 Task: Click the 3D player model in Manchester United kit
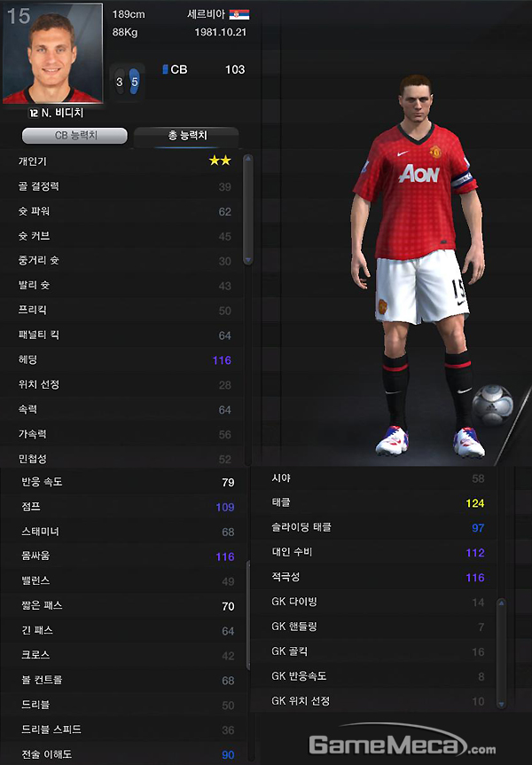click(x=419, y=266)
